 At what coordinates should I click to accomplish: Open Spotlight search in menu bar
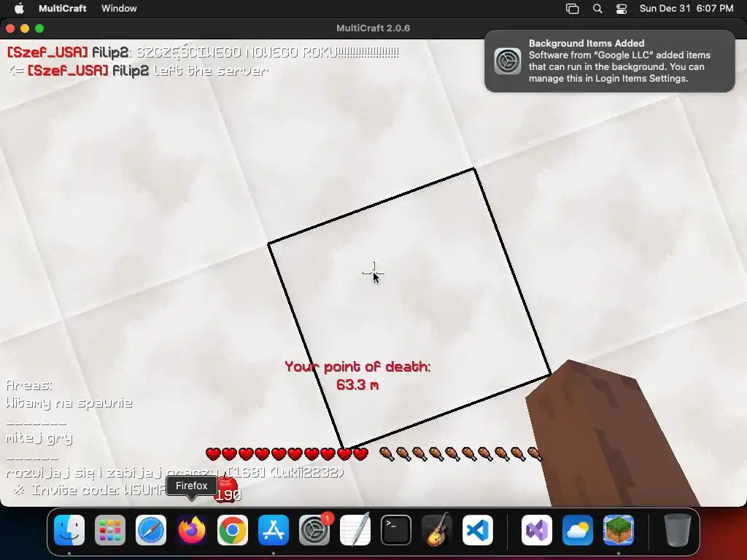click(x=597, y=9)
